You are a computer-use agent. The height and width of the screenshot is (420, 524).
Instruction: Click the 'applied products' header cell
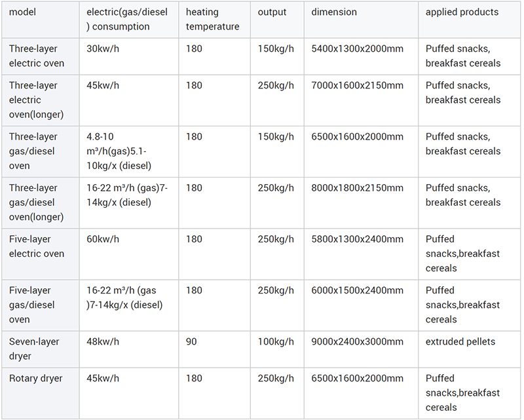tap(469, 20)
